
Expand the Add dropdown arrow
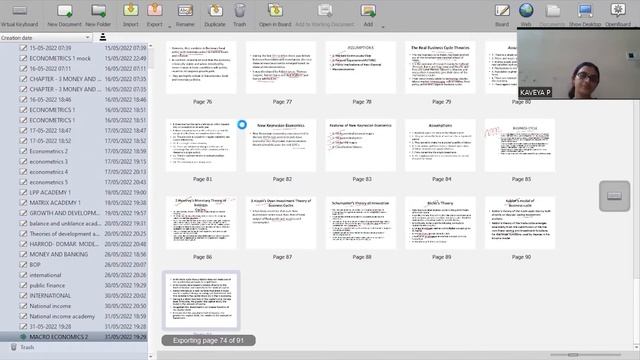click(x=383, y=27)
